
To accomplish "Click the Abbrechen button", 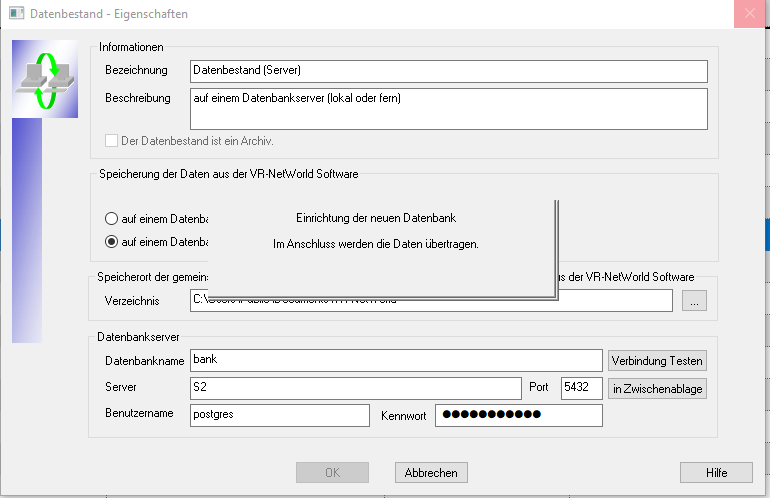I will [x=431, y=472].
